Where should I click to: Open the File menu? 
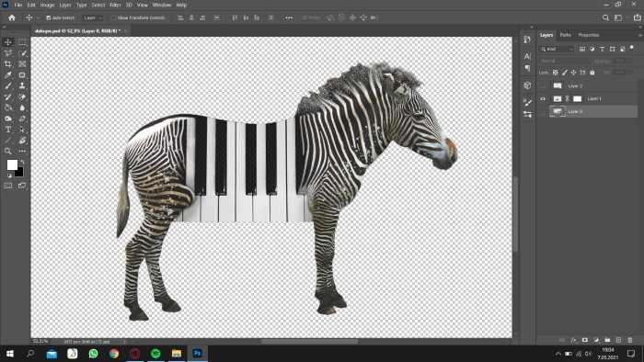tap(18, 5)
